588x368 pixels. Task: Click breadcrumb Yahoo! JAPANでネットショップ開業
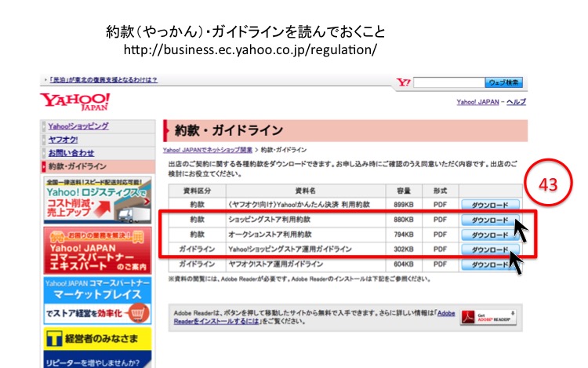(x=208, y=150)
